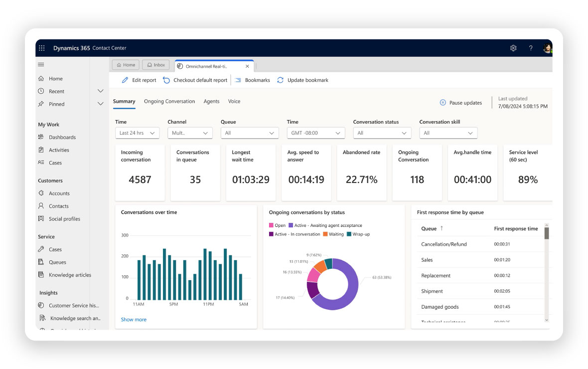Collapse the hamburger navigation menu
Viewport: 588px width, 369px height.
41,64
